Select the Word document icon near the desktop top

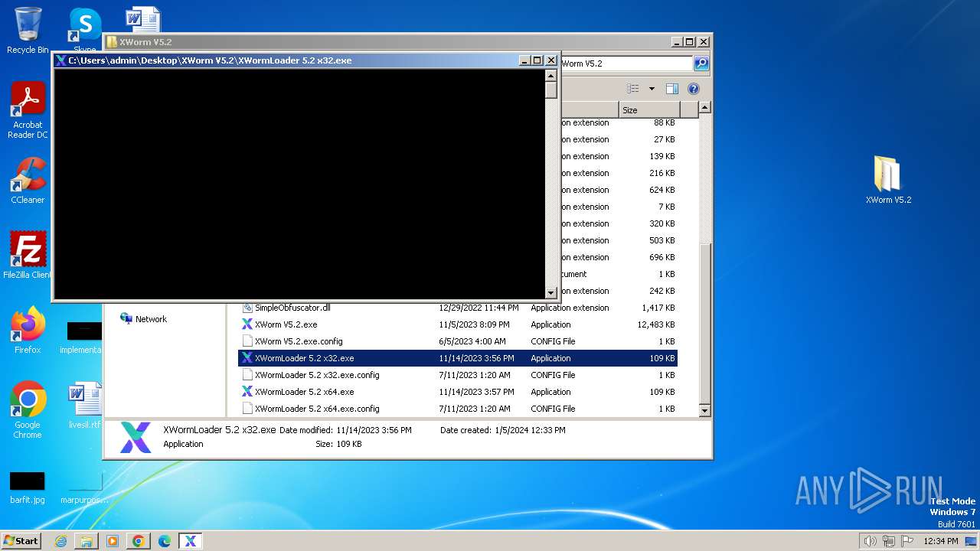pyautogui.click(x=142, y=19)
